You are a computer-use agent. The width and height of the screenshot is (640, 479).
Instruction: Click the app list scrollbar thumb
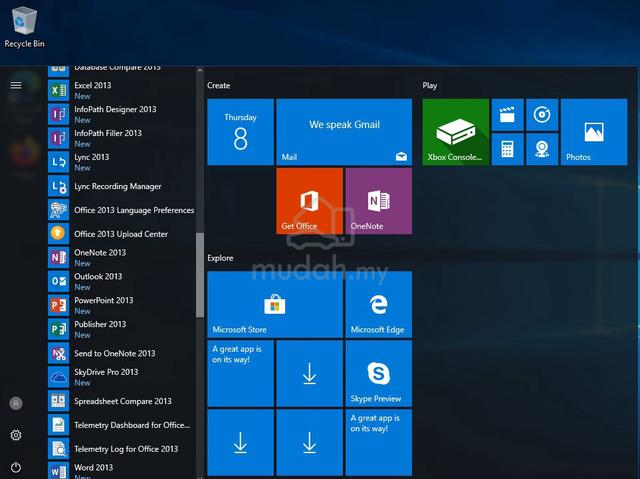point(200,275)
